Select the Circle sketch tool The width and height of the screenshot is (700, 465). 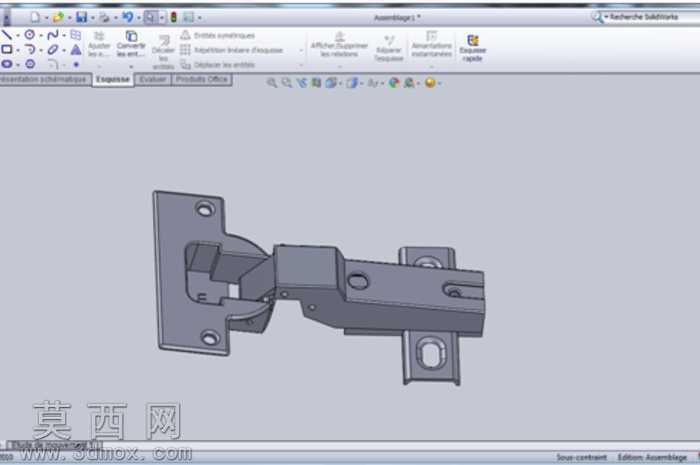pyautogui.click(x=29, y=34)
